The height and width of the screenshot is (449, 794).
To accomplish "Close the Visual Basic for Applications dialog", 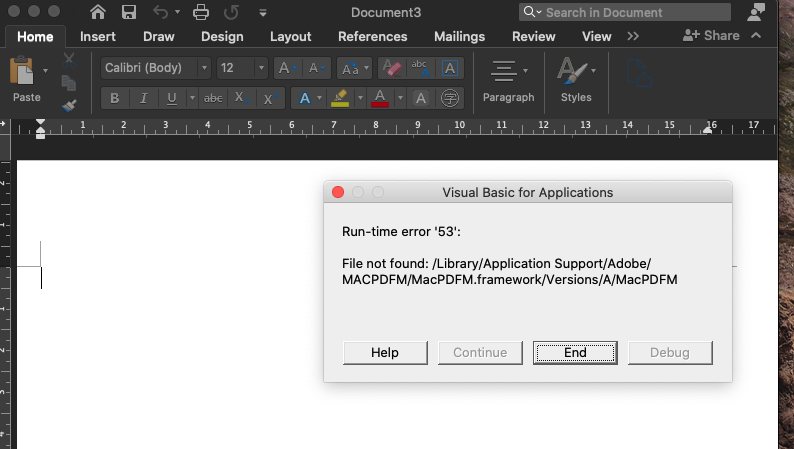I will (338, 192).
